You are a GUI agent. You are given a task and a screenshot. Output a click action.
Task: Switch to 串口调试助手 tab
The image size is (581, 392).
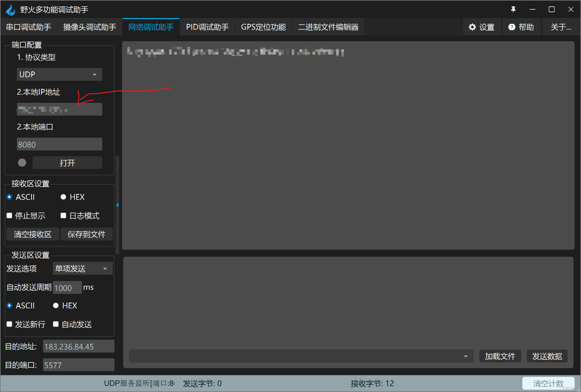click(28, 27)
